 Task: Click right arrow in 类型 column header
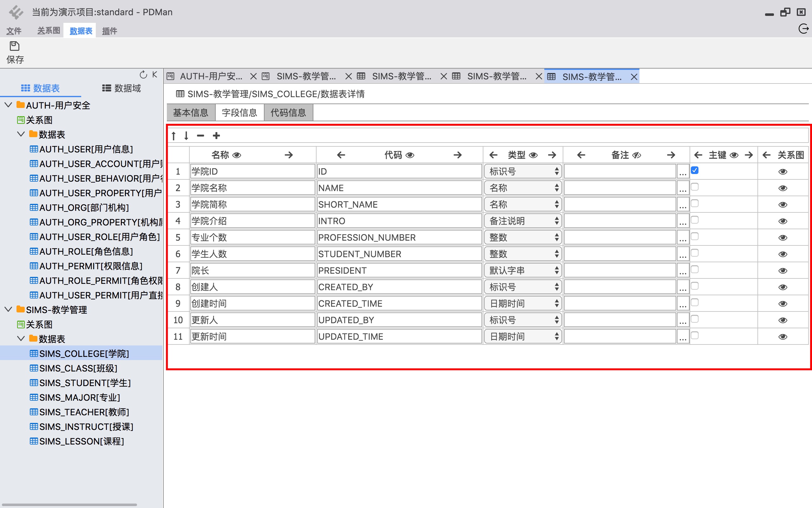click(552, 155)
